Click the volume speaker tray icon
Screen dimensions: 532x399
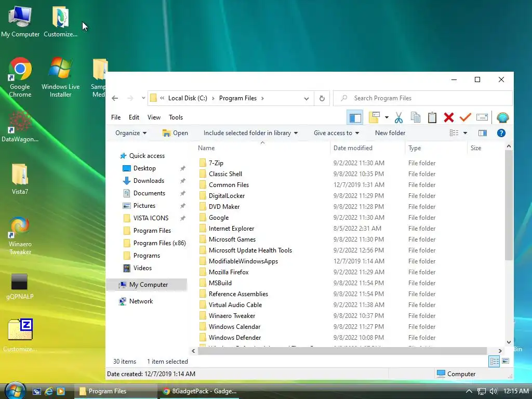pos(494,391)
